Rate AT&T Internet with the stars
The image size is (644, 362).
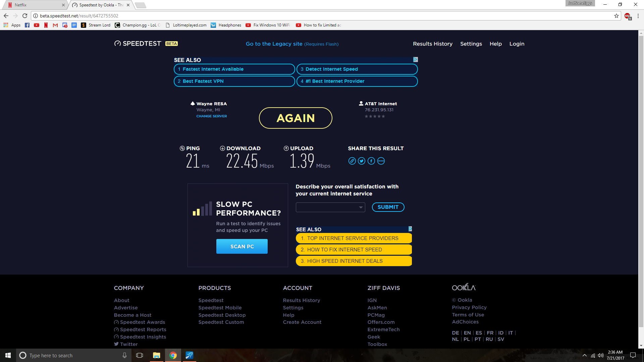[x=375, y=116]
